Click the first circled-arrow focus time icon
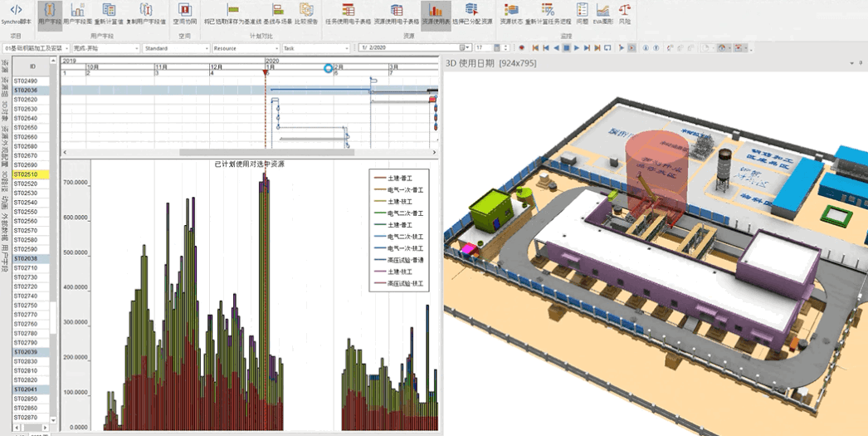 646,48
